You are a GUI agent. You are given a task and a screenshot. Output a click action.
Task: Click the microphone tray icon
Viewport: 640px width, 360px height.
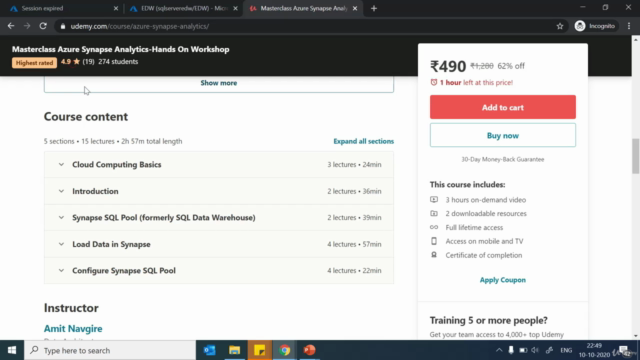[x=511, y=350]
